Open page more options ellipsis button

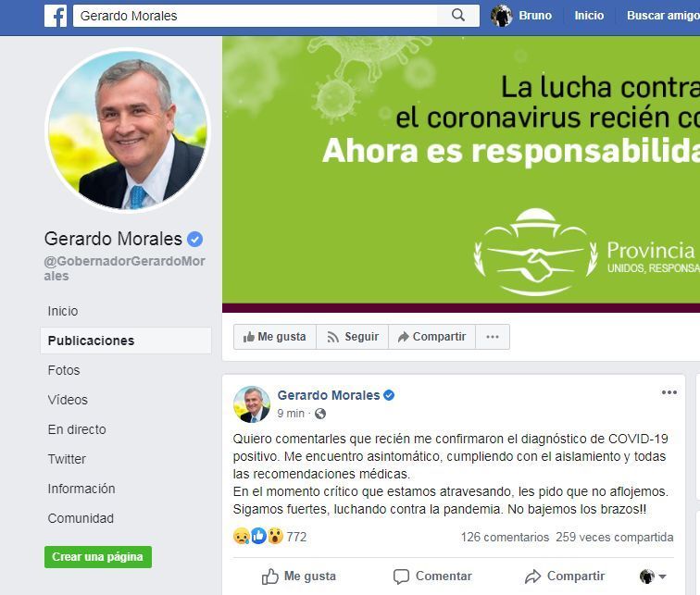pyautogui.click(x=493, y=337)
